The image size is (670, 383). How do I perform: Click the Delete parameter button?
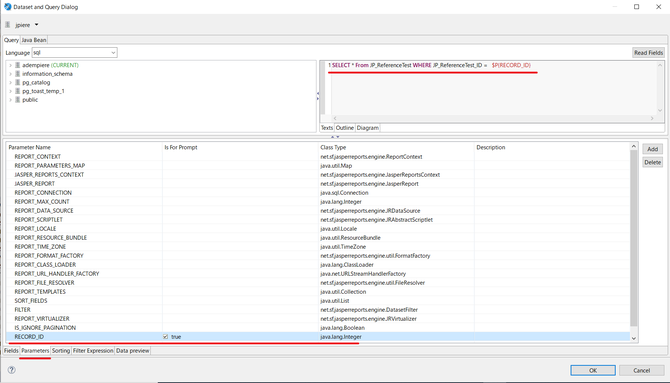(652, 162)
